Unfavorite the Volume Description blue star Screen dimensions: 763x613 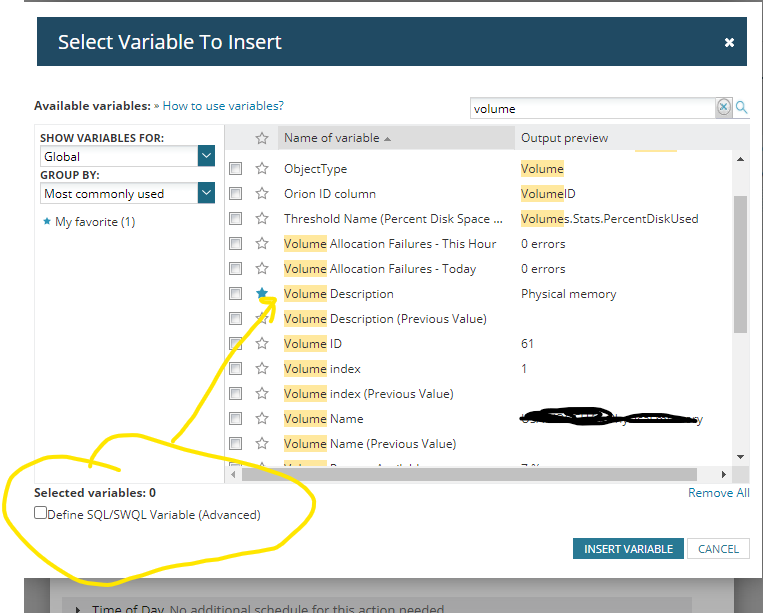[262, 293]
